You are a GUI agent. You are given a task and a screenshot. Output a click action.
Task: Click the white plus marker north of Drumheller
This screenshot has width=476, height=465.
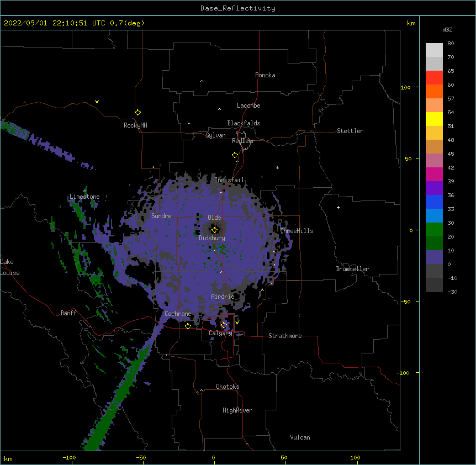click(338, 207)
